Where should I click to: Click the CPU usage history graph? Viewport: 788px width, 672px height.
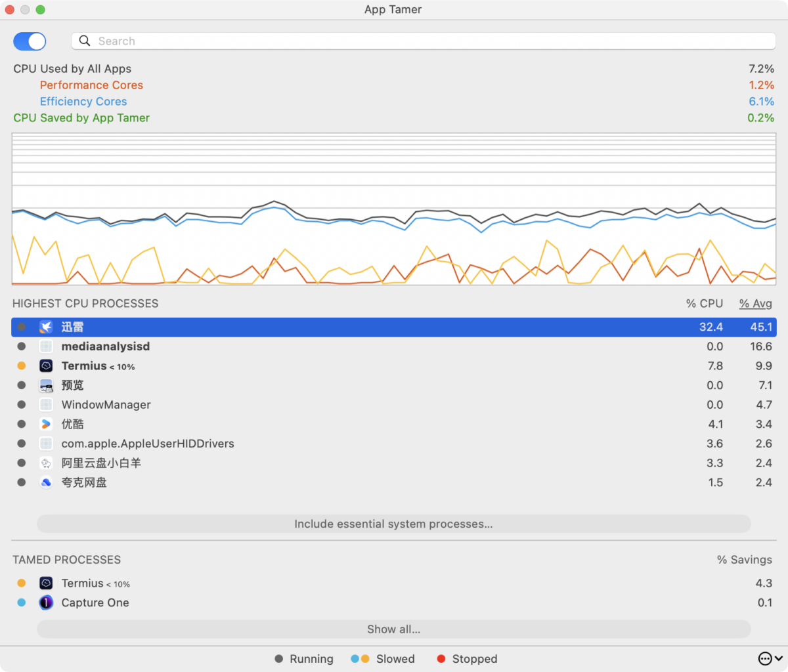click(x=394, y=209)
